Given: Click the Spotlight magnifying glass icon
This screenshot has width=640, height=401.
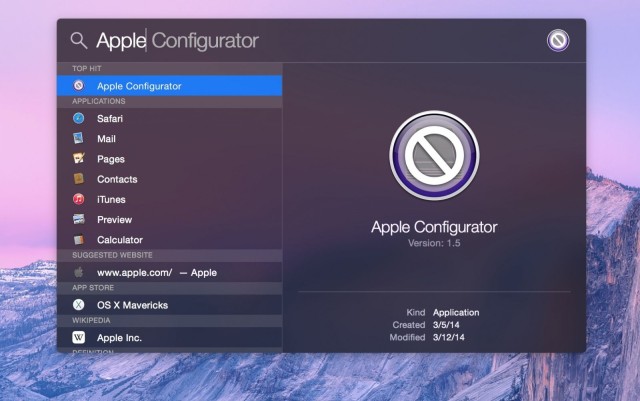Looking at the screenshot, I should 78,41.
